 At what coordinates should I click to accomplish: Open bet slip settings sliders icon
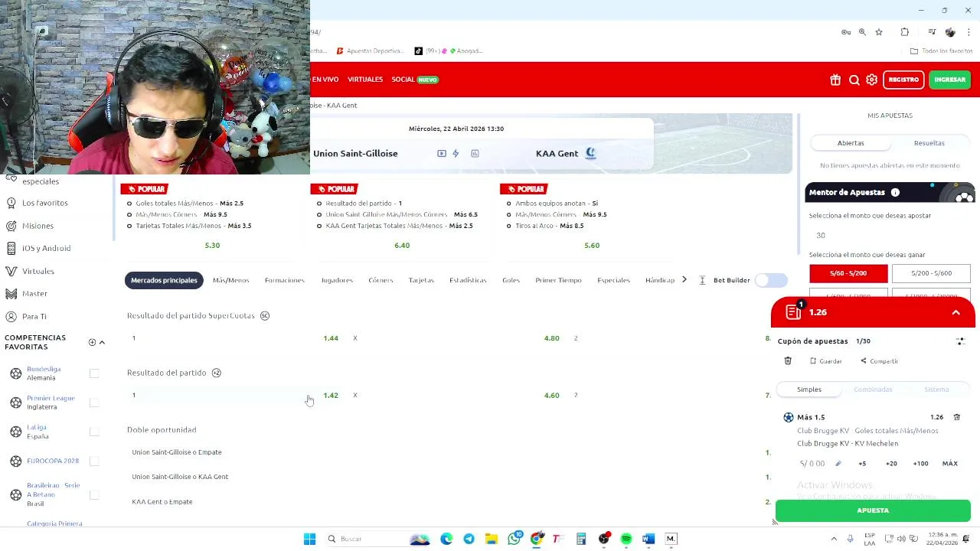(x=960, y=341)
